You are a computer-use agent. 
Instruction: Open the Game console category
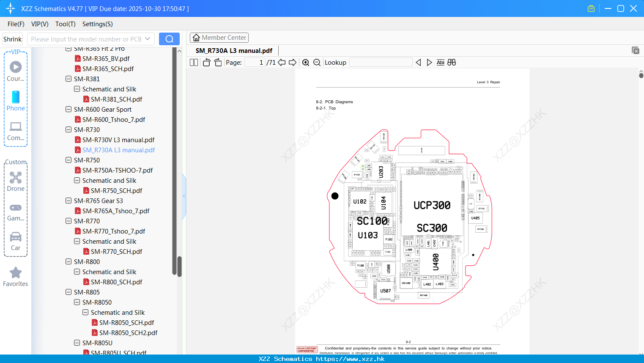[16, 212]
